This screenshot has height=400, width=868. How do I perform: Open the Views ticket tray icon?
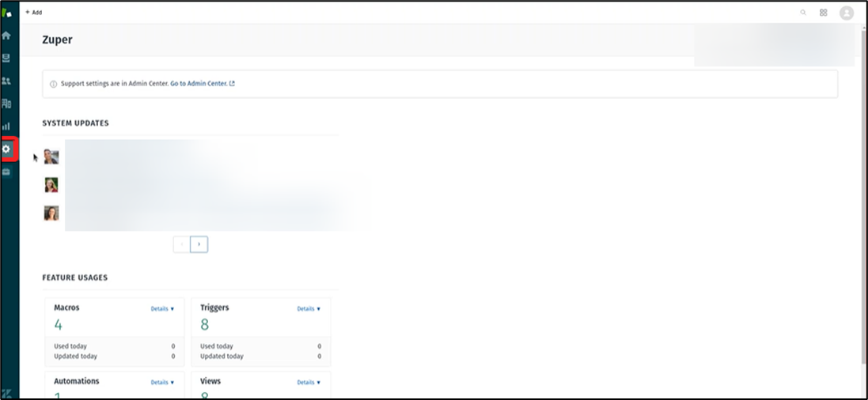click(6, 58)
